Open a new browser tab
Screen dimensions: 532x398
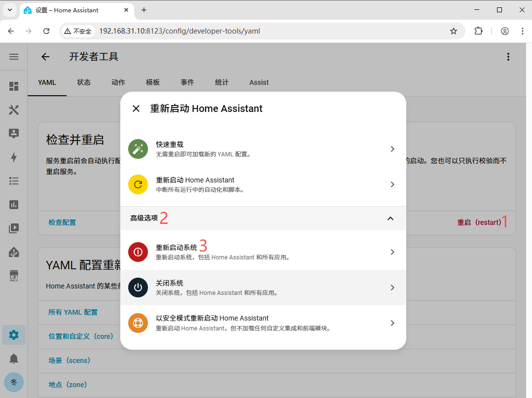[x=144, y=10]
